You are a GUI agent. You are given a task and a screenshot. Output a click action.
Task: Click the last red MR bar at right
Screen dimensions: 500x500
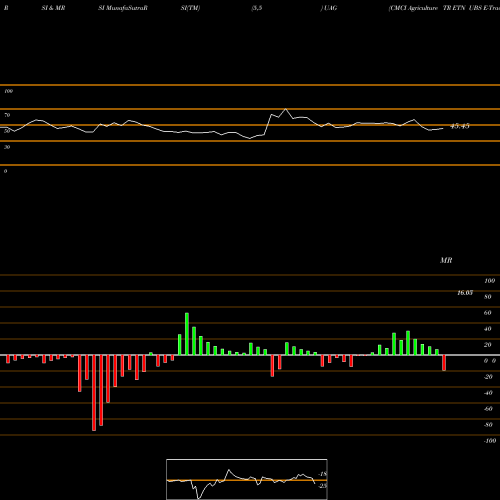[x=444, y=363]
